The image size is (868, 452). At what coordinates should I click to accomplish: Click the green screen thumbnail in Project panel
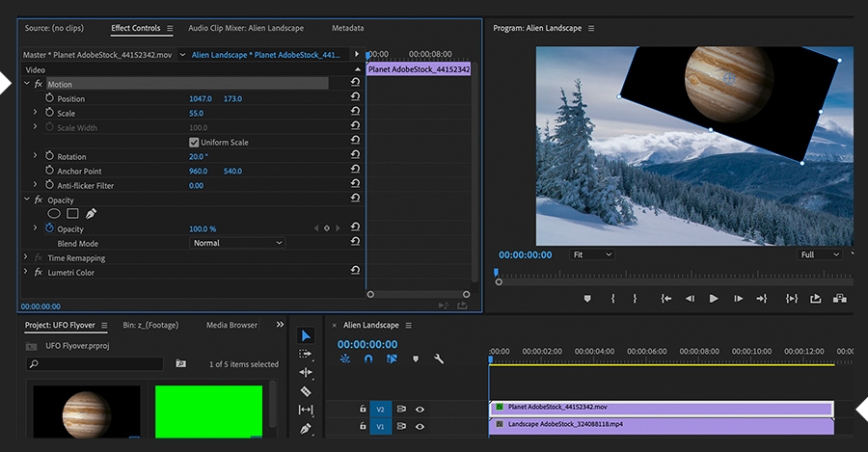208,411
